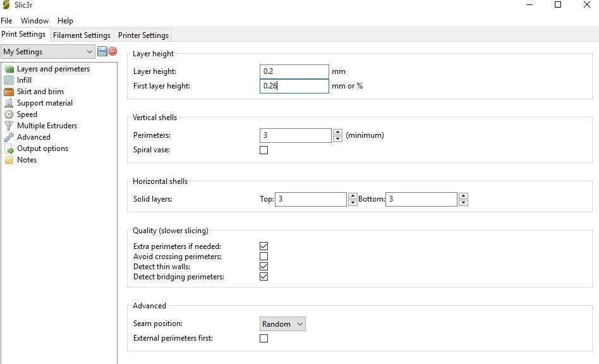Open the Notes page
The width and height of the screenshot is (599, 364).
click(x=27, y=160)
